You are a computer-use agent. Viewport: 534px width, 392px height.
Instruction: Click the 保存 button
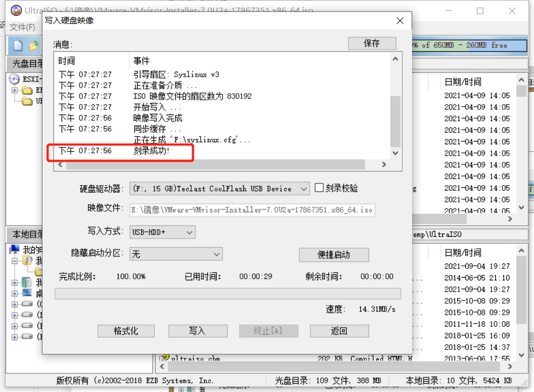pos(372,43)
